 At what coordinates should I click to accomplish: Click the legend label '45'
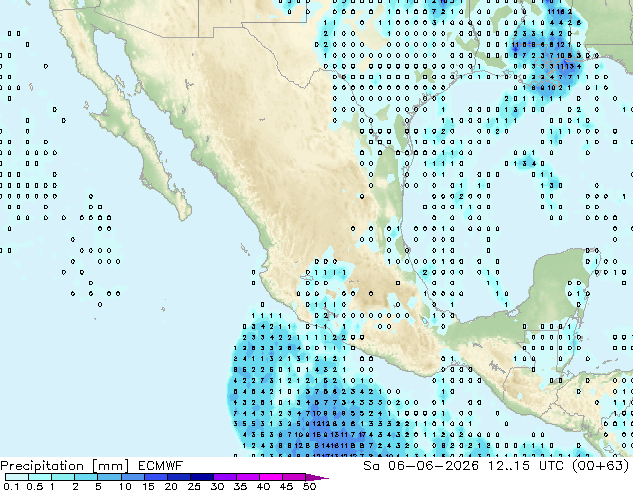point(286,486)
